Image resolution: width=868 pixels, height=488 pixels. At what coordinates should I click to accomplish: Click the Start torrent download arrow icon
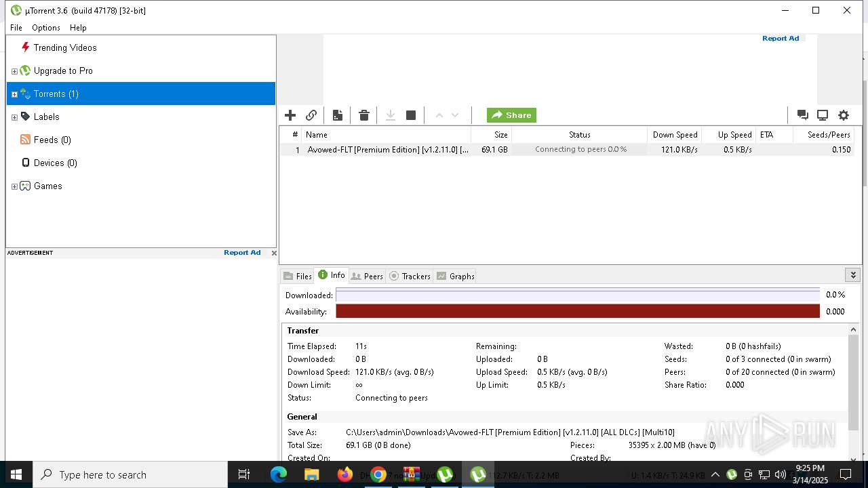(x=391, y=115)
